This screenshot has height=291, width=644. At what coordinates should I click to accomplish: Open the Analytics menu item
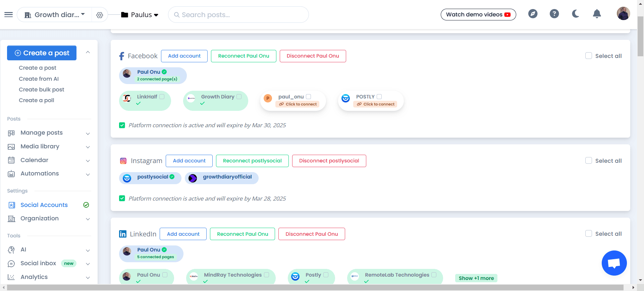coord(34,277)
